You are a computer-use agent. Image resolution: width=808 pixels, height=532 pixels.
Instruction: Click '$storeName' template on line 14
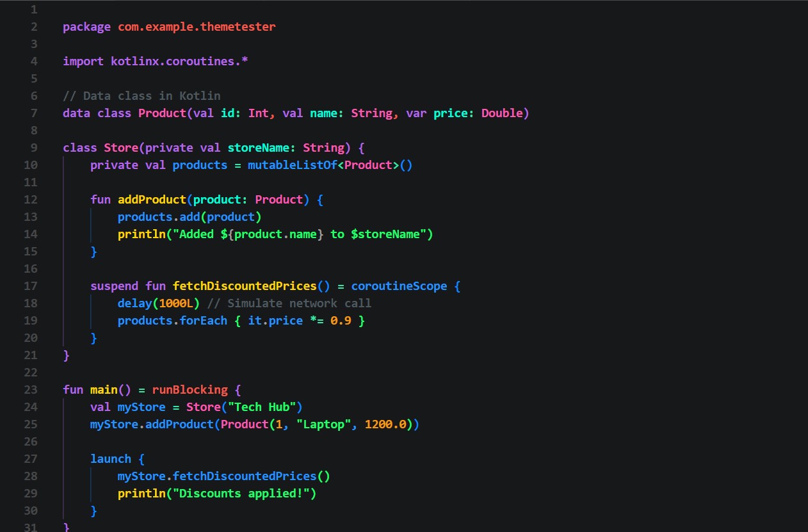386,234
